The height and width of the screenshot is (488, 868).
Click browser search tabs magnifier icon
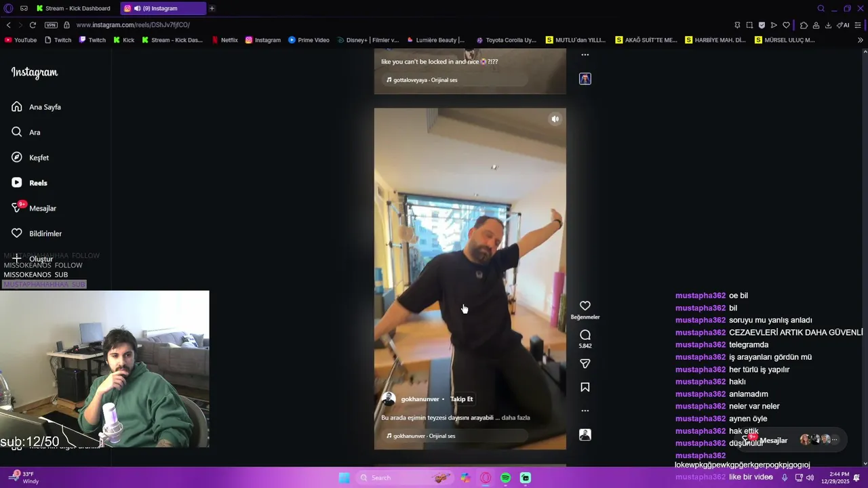821,8
